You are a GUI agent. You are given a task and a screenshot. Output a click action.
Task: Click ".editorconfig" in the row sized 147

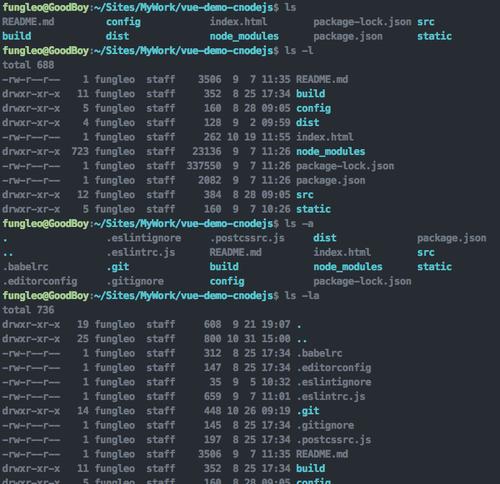pos(334,367)
